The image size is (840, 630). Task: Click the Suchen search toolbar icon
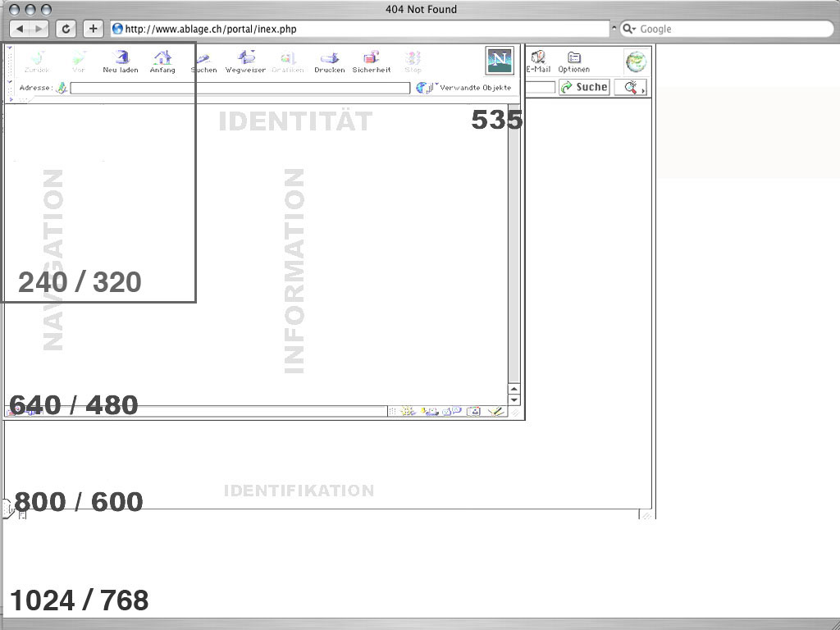click(x=204, y=62)
